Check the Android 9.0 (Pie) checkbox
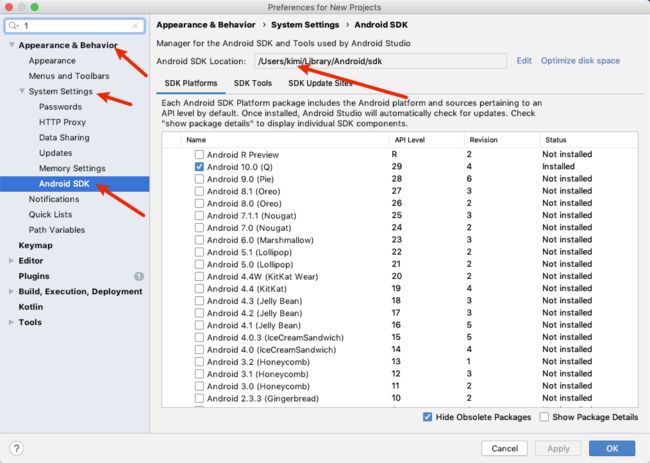 pyautogui.click(x=199, y=179)
